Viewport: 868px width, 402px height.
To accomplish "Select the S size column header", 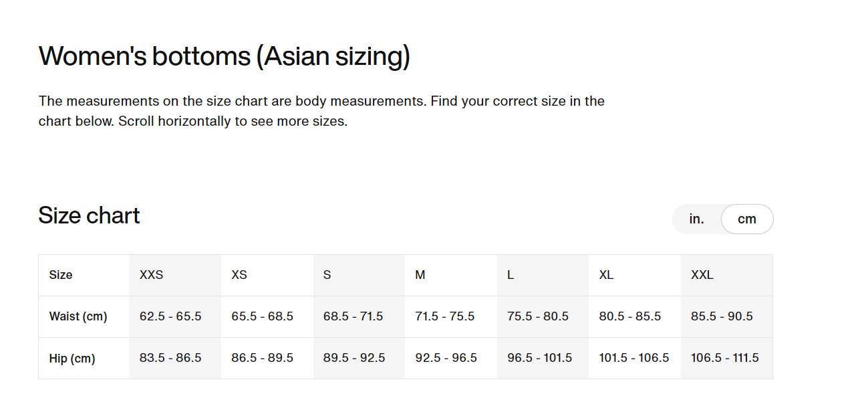I will 327,275.
